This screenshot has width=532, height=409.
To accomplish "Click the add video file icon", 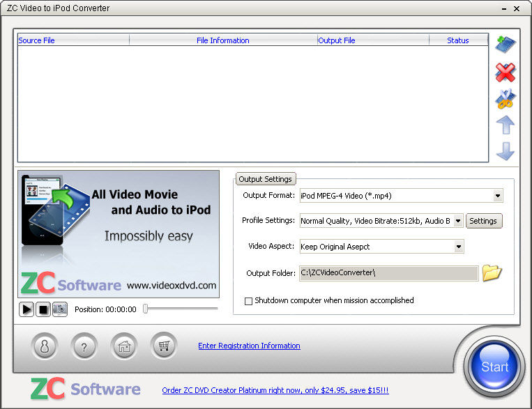I will click(506, 45).
